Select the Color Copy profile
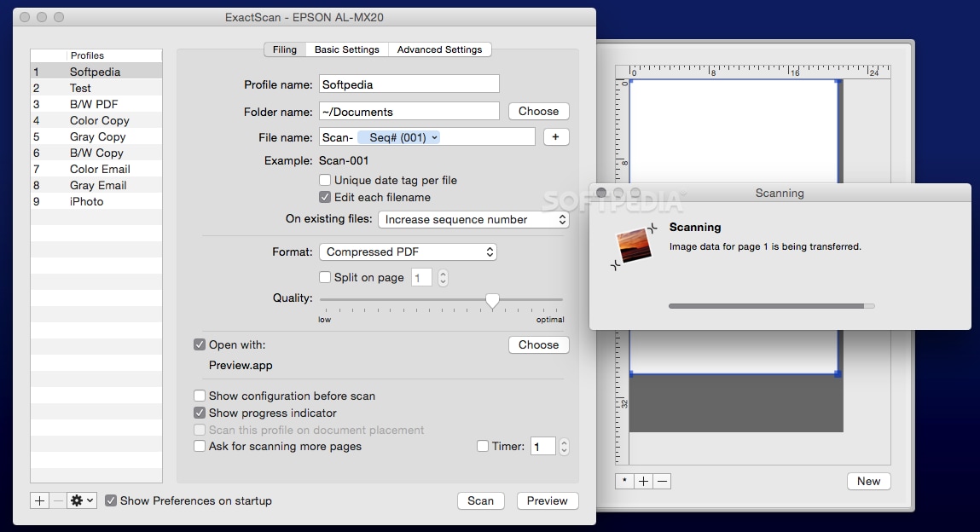 pyautogui.click(x=96, y=120)
